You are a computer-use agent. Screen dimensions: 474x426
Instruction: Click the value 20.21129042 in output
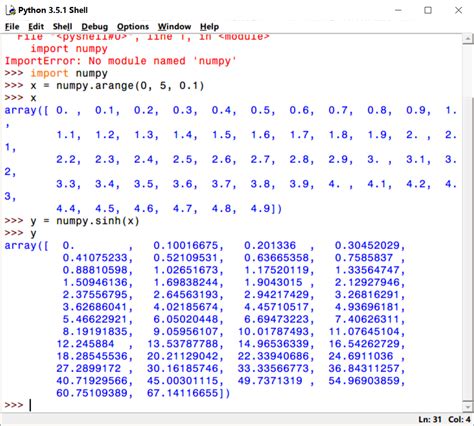click(x=182, y=356)
